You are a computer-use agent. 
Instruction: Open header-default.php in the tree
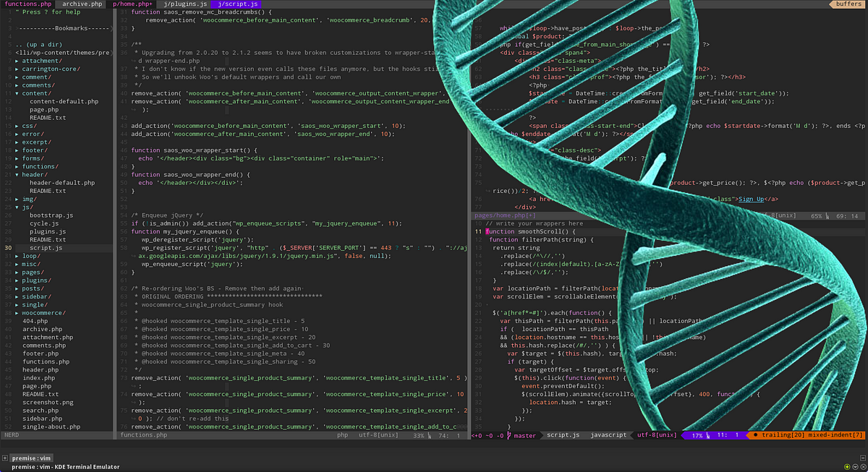[x=62, y=183]
